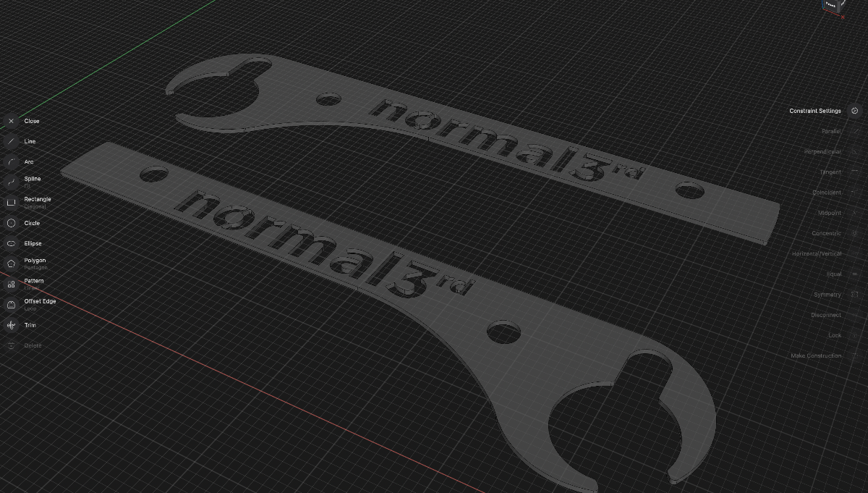Pick the Ellipse sketch tool
The image size is (868, 493).
tap(12, 244)
